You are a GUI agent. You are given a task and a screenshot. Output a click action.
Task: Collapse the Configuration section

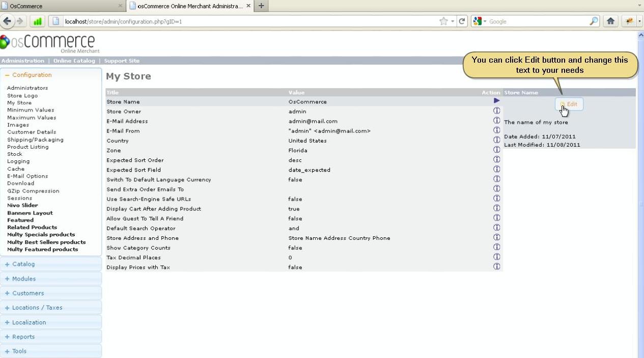click(32, 75)
